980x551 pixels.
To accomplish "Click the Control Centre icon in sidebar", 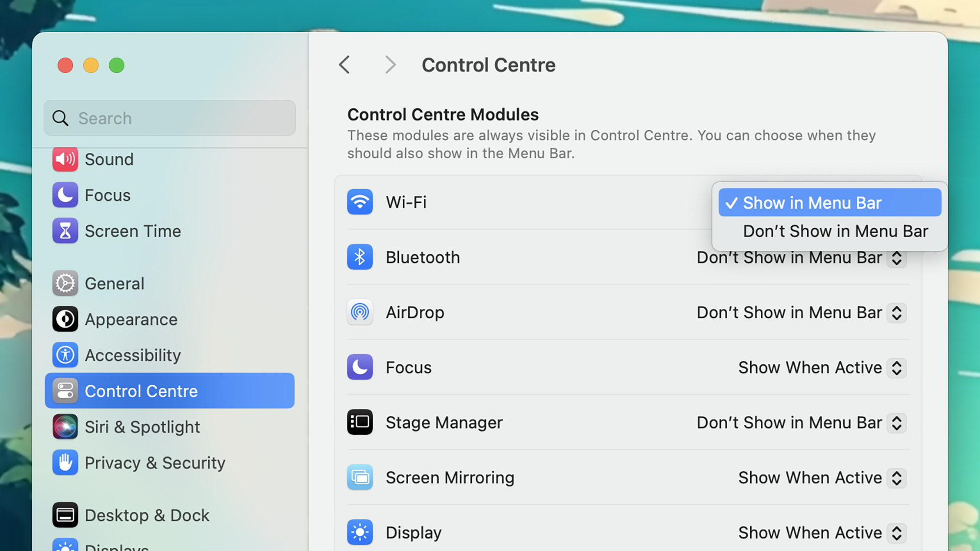I will coord(65,390).
